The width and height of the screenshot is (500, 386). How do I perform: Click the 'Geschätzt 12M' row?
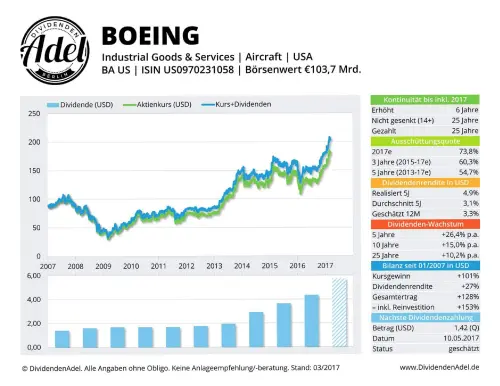coord(425,214)
